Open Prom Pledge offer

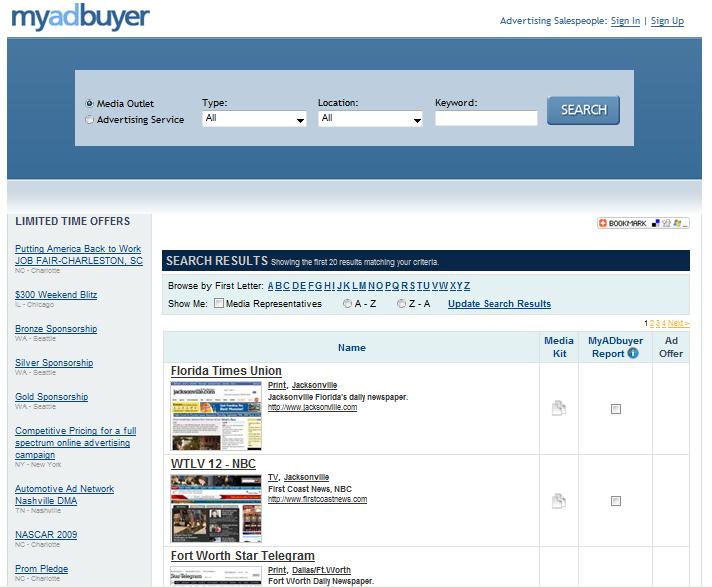pos(41,569)
